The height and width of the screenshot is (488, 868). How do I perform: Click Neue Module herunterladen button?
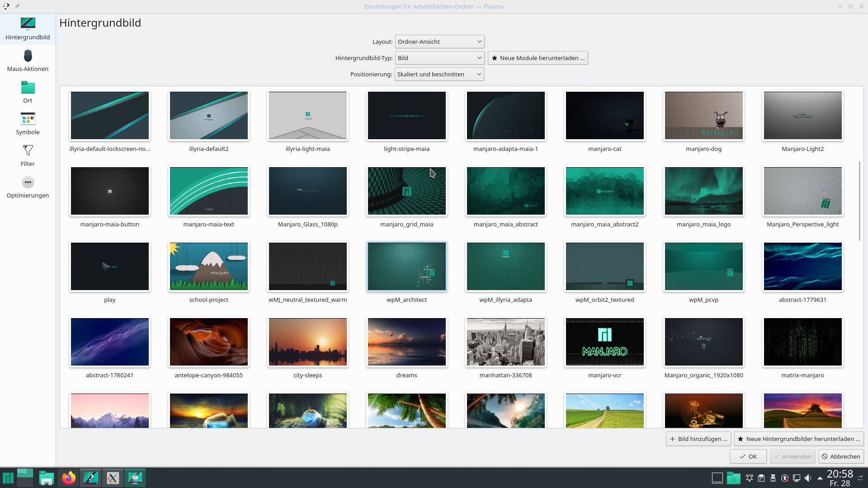coord(538,58)
